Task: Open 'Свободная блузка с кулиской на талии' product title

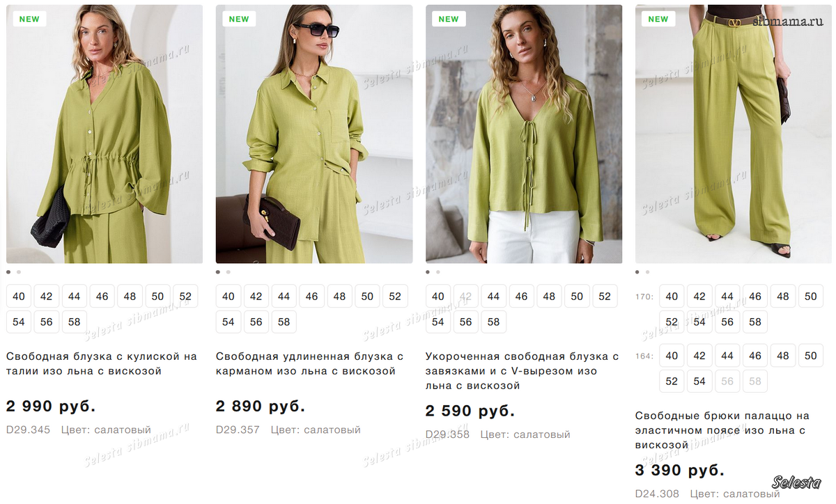Action: coord(102,363)
